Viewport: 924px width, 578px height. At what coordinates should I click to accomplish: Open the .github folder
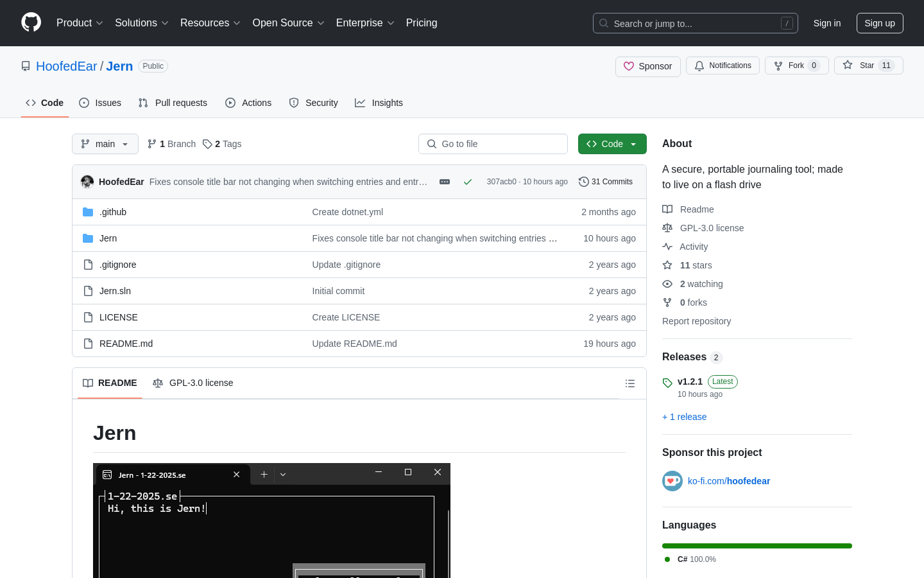tap(113, 212)
